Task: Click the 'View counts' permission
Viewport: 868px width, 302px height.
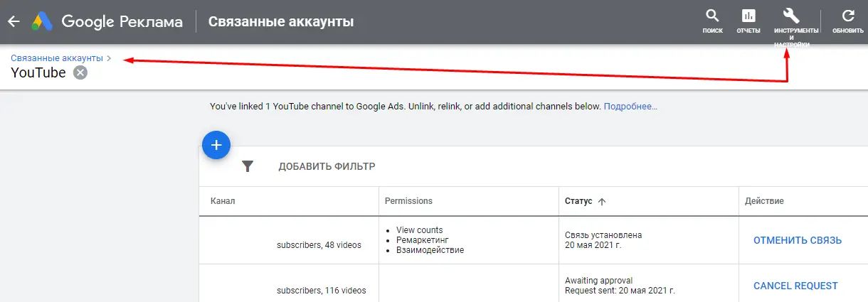Action: click(x=419, y=230)
